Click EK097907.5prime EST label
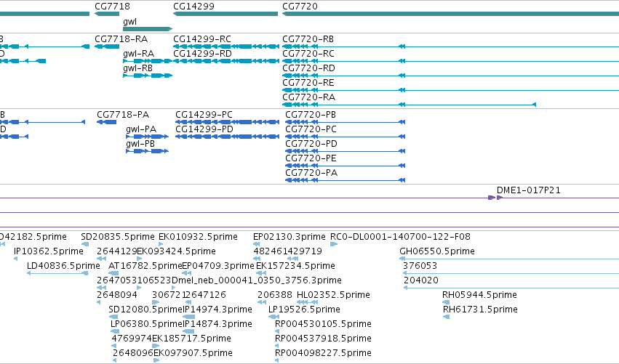The image size is (619, 364). pos(193,354)
